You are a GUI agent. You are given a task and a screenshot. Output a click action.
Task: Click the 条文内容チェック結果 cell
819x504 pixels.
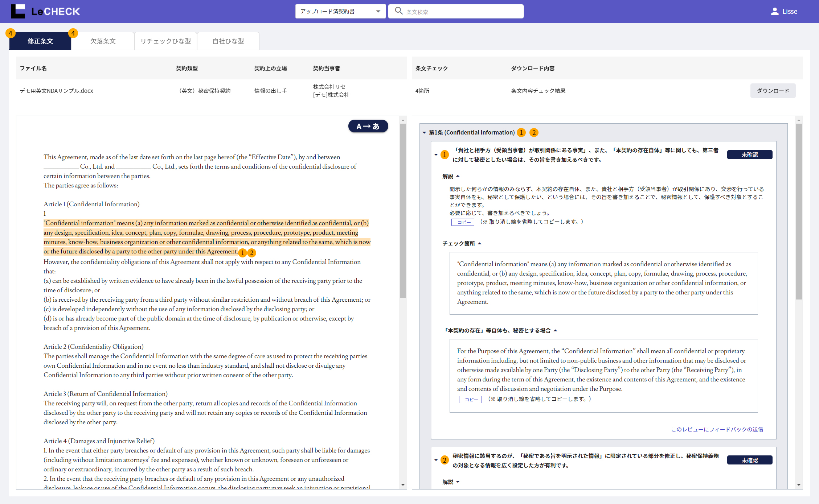click(538, 91)
